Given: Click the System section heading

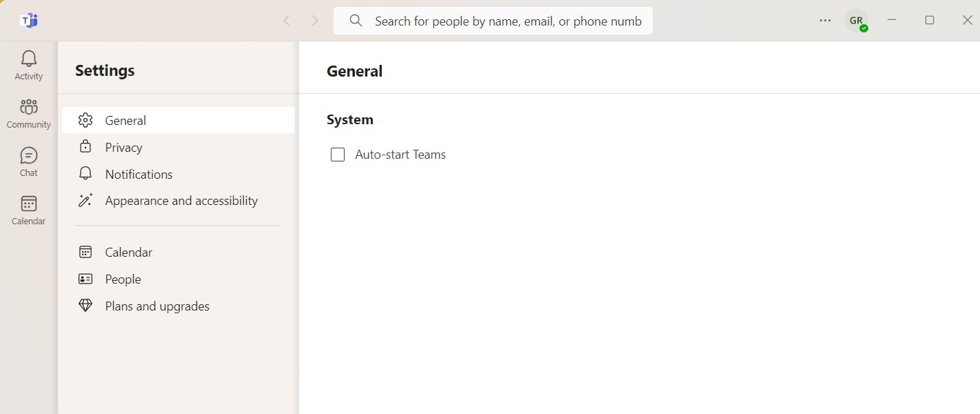Looking at the screenshot, I should (350, 119).
